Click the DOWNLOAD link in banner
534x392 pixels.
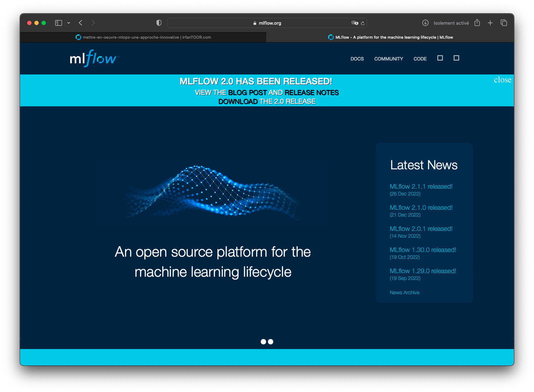pos(238,102)
